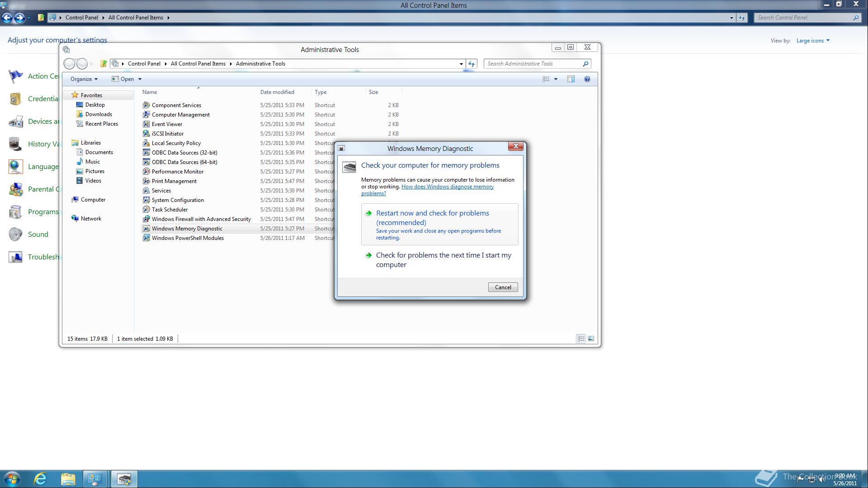
Task: Close the Windows Memory Diagnostic dialog
Action: 516,146
